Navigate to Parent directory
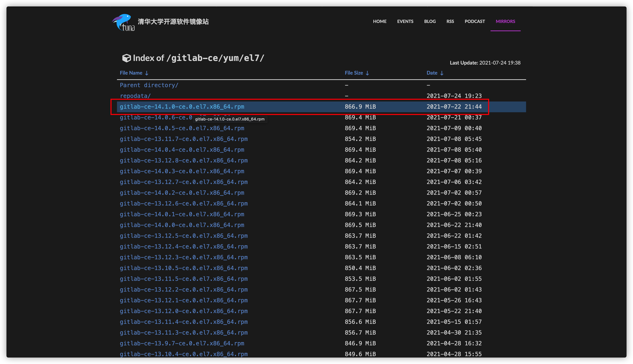 point(149,85)
